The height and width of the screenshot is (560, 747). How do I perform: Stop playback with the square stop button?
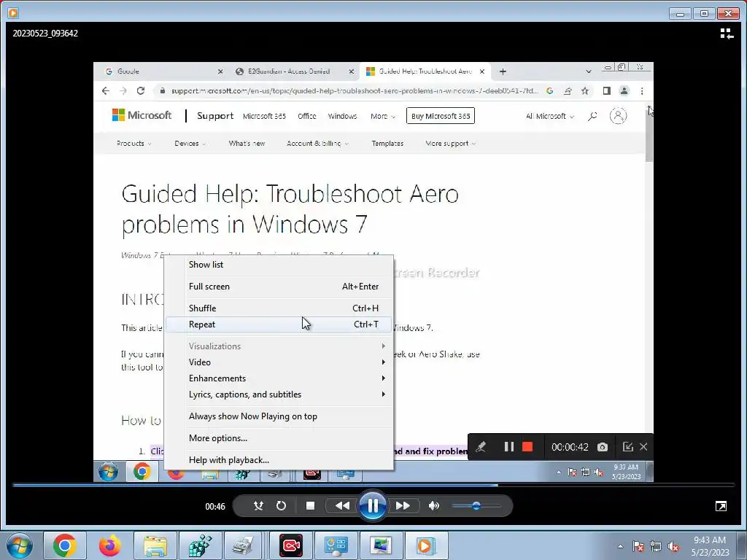click(310, 506)
